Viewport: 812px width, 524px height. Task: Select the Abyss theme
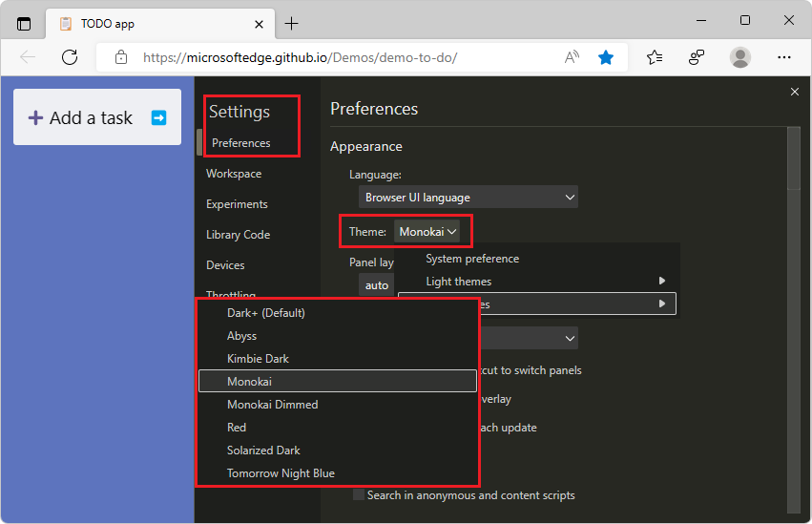tap(338, 336)
